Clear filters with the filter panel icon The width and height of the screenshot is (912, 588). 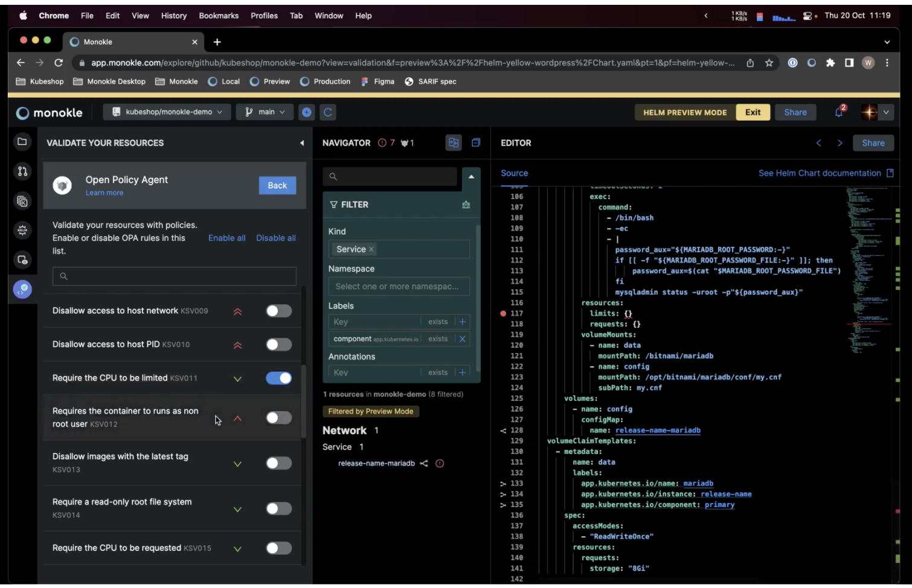point(466,205)
